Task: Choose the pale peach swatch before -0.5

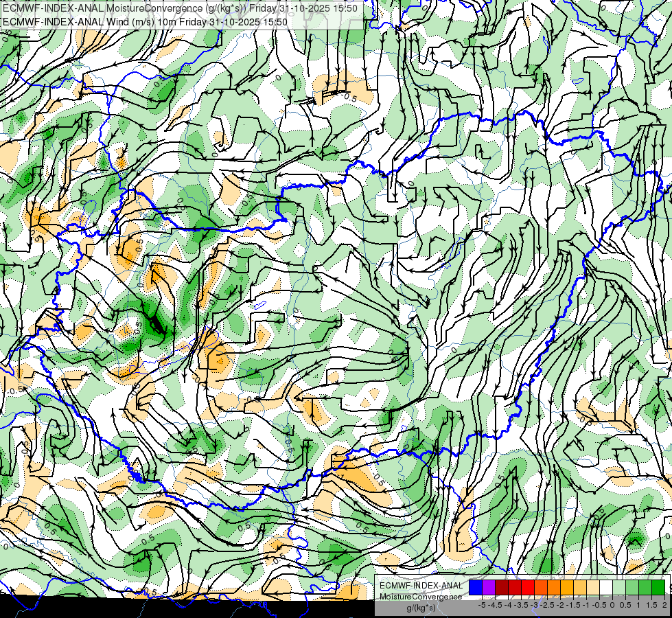Action: [593, 587]
